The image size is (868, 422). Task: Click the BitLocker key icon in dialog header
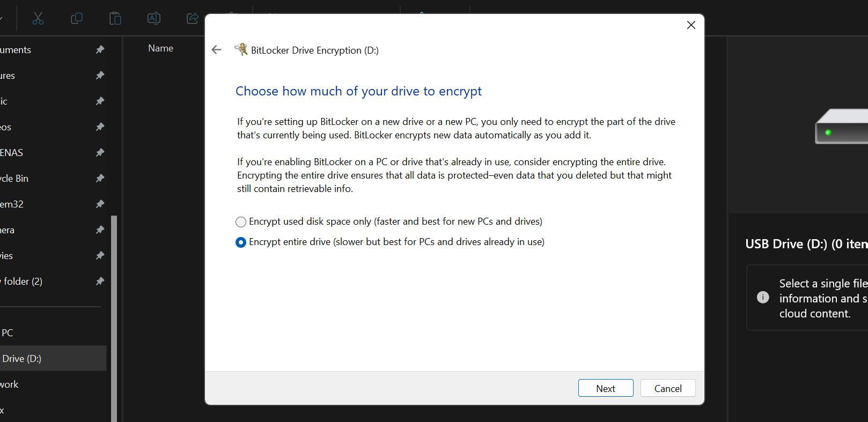tap(241, 49)
